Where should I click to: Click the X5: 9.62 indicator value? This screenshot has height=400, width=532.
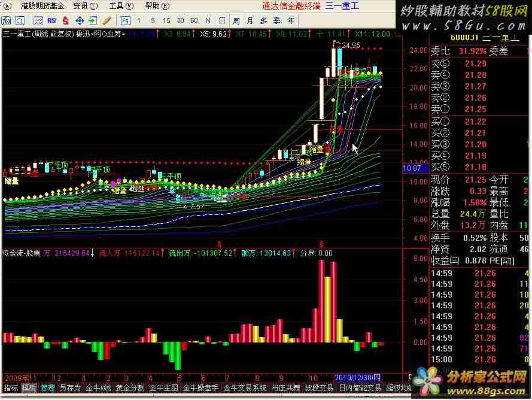pyautogui.click(x=214, y=34)
